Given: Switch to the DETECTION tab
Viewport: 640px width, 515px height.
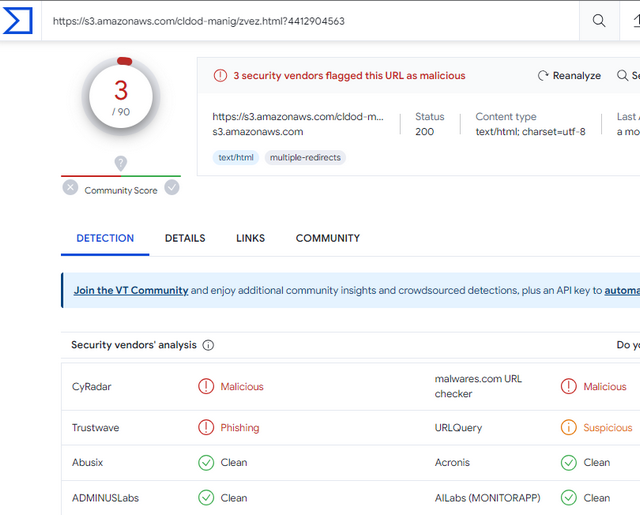Looking at the screenshot, I should [105, 238].
